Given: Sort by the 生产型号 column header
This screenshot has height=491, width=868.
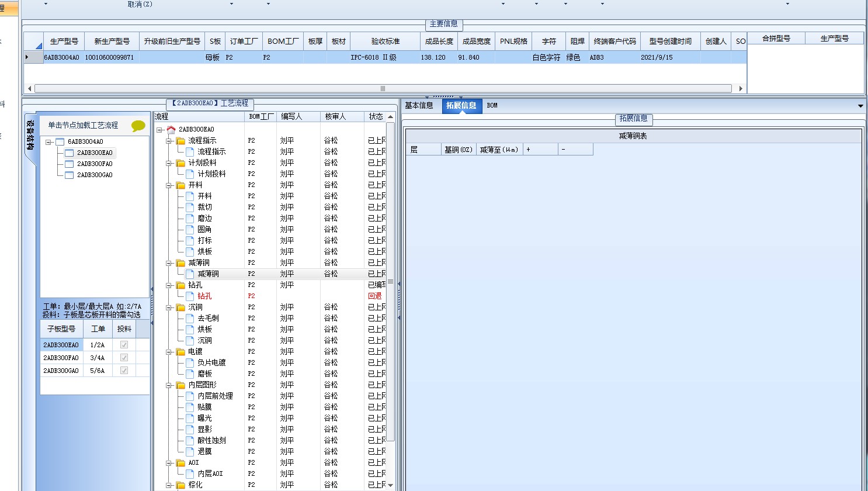Looking at the screenshot, I should click(64, 42).
